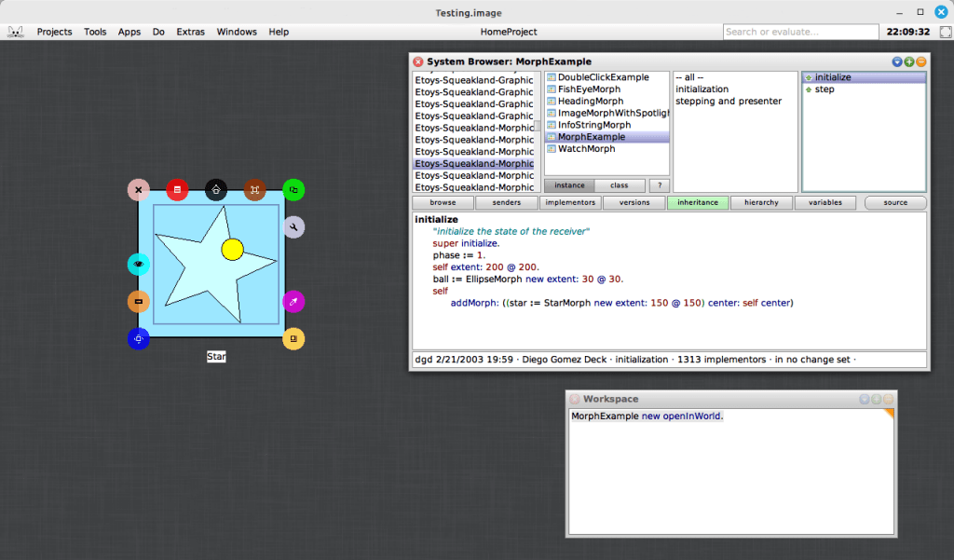The image size is (954, 560).
Task: Open the red halo menu for Star
Action: tap(177, 189)
